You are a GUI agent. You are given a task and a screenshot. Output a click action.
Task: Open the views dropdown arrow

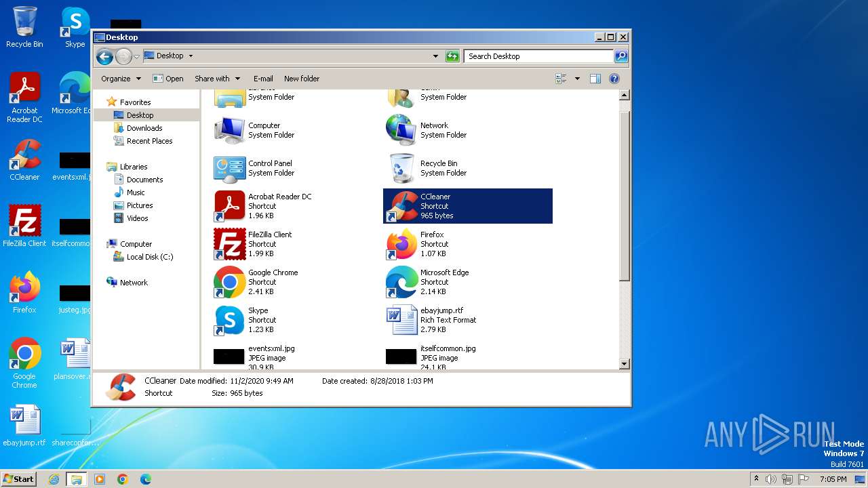tap(577, 79)
